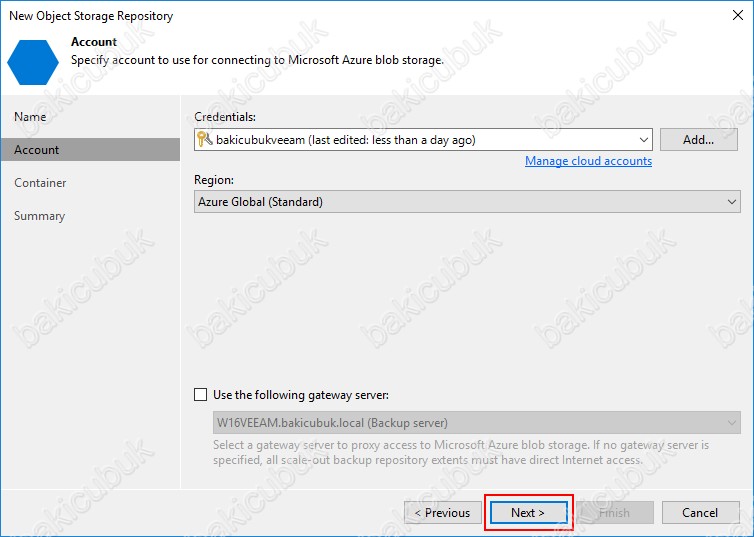Click the 'Specify account to use' description

coord(257,61)
